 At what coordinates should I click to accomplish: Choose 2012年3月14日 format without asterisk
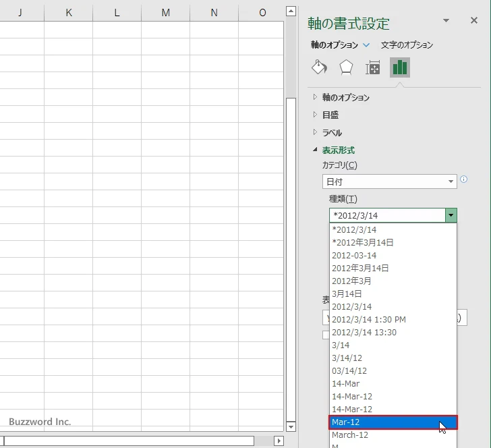coord(360,269)
